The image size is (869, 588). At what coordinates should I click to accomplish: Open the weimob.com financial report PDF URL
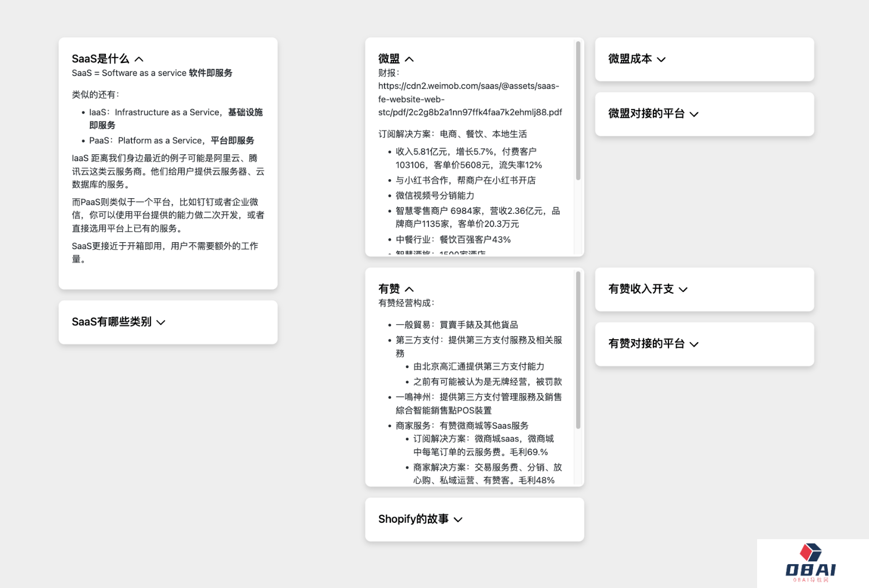coord(470,99)
